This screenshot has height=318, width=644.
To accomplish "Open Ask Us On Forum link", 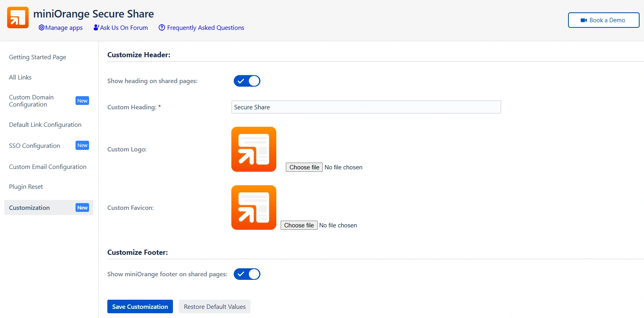I will click(120, 27).
